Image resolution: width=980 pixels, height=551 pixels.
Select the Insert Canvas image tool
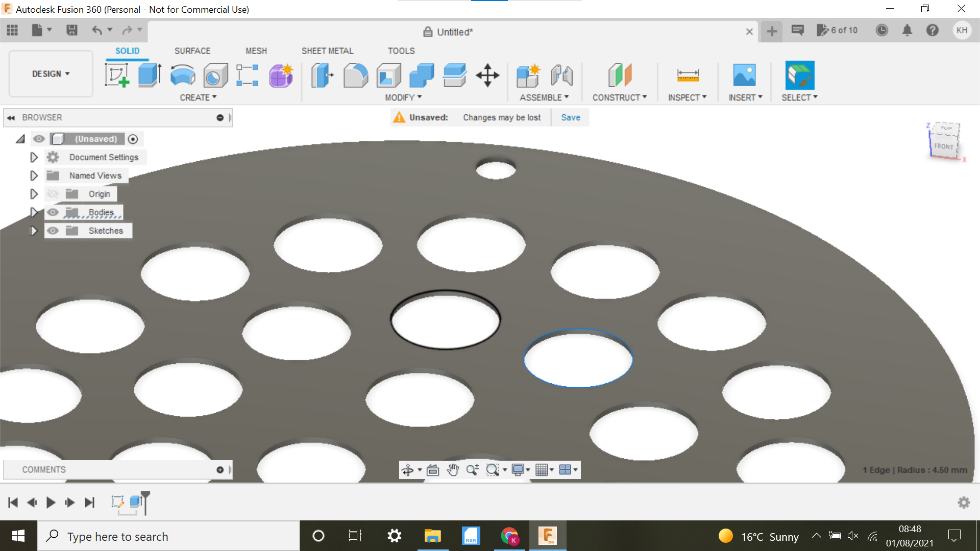pos(744,76)
